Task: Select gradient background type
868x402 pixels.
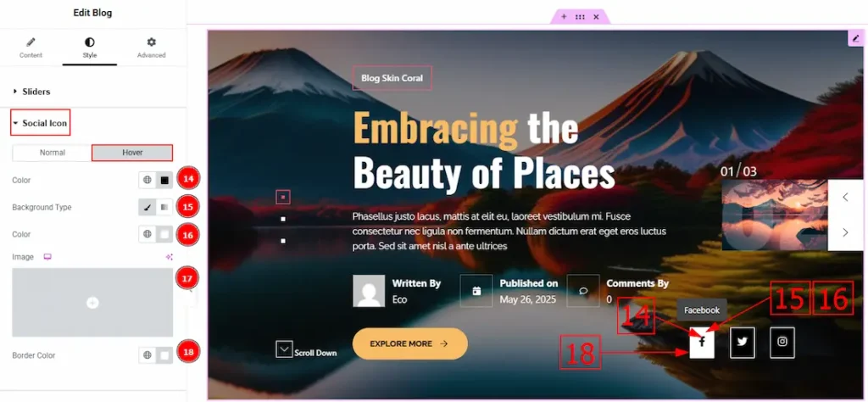Action: [x=164, y=207]
